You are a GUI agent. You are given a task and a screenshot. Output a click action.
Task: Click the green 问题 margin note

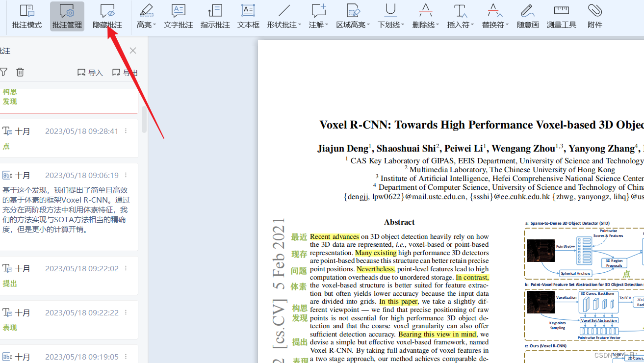[x=299, y=271]
